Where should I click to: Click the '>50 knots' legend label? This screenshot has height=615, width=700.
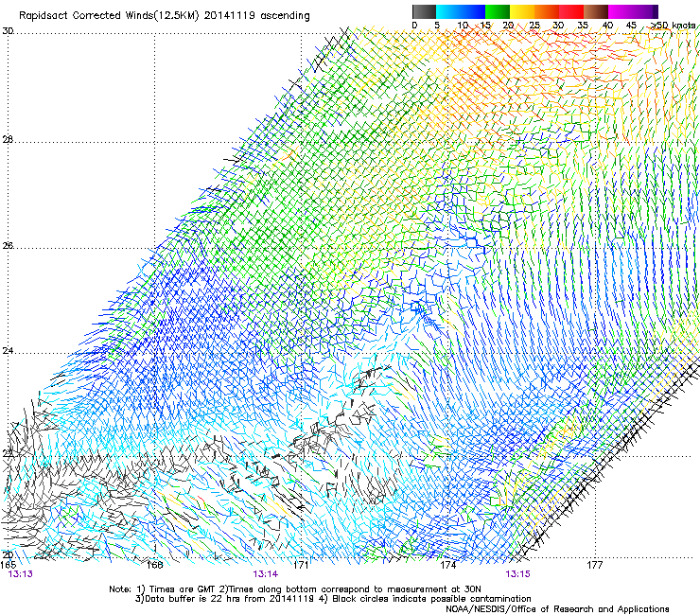point(674,26)
